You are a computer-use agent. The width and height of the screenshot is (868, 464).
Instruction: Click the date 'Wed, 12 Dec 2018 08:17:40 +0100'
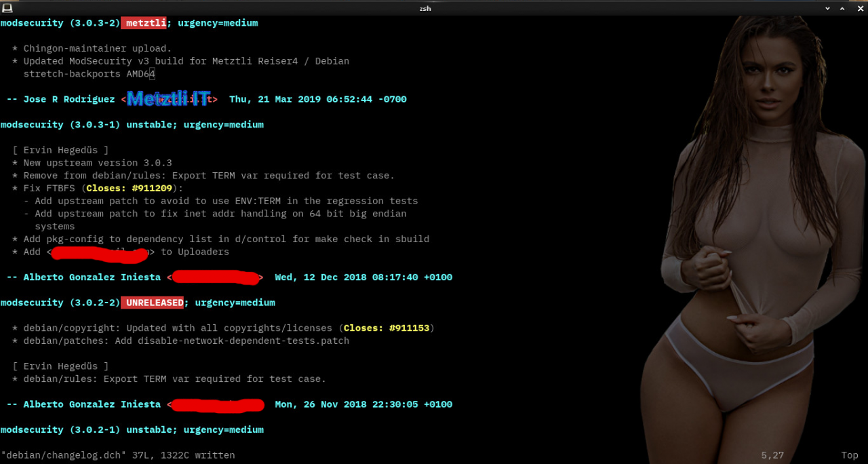[x=363, y=277]
